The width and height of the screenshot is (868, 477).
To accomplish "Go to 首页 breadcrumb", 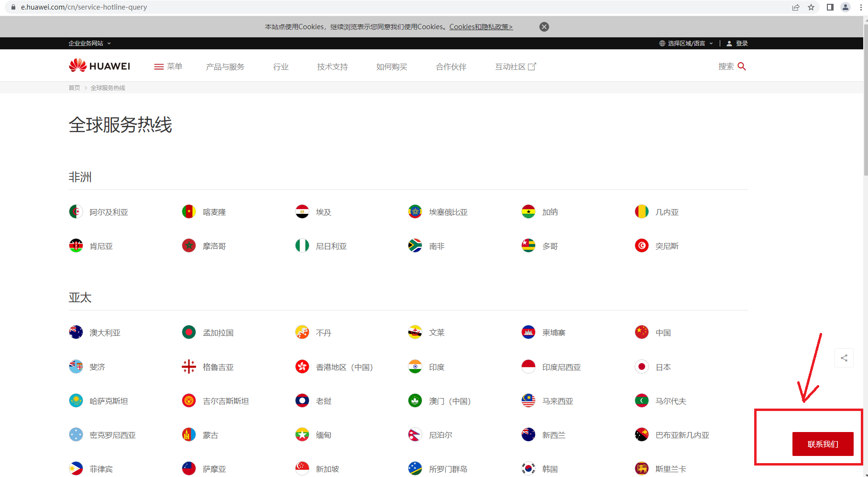I will pos(74,88).
